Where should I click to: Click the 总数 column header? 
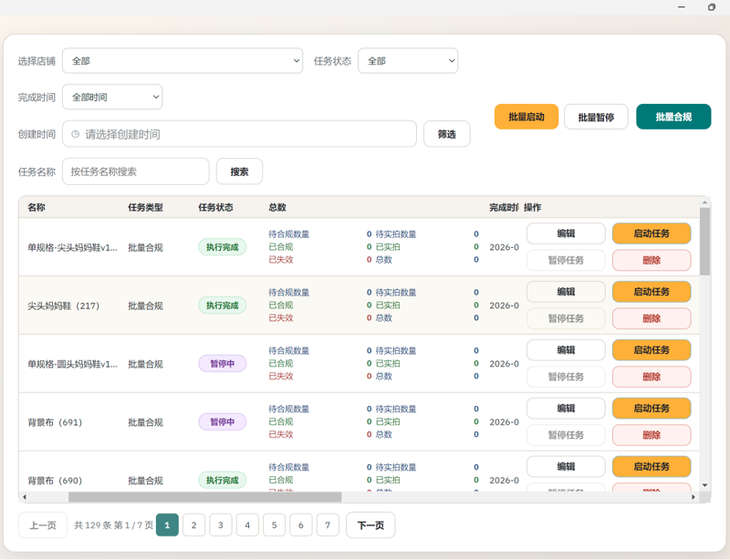(277, 207)
